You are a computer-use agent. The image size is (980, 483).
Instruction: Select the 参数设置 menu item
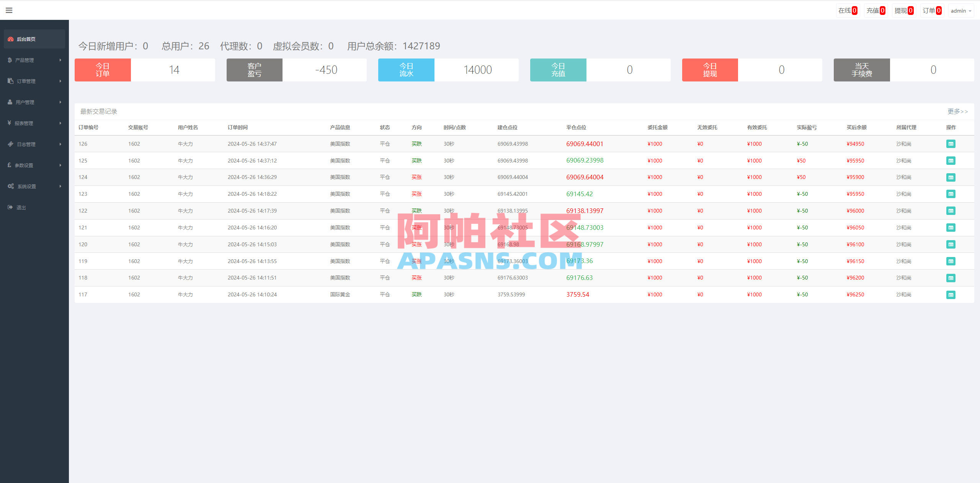tap(24, 165)
